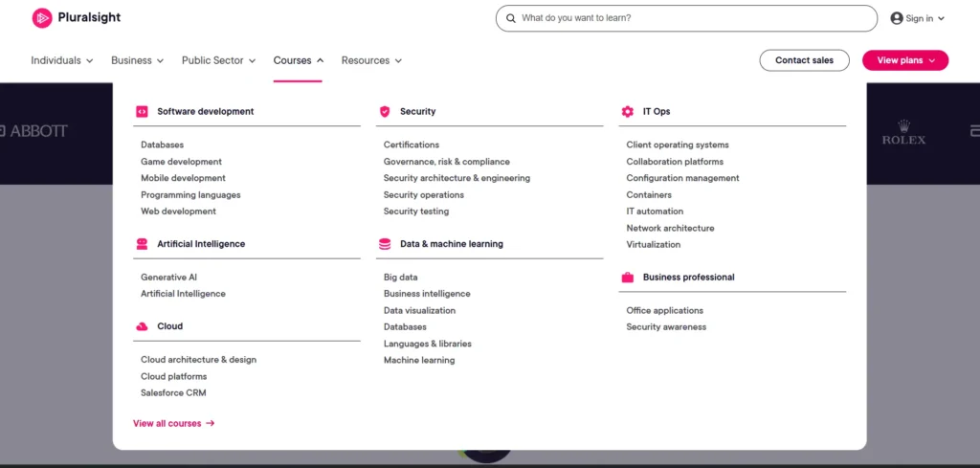Click the Business professional briefcase icon
The width and height of the screenshot is (980, 468).
(x=628, y=278)
